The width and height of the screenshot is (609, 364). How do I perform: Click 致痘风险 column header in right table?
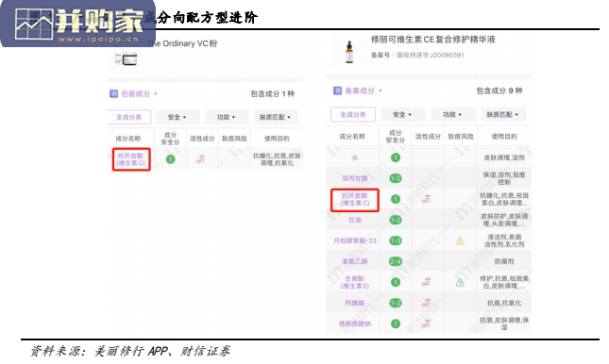click(x=461, y=136)
